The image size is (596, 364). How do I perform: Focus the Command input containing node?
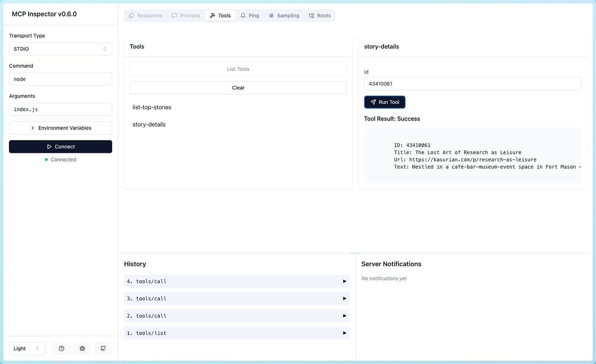[x=60, y=79]
